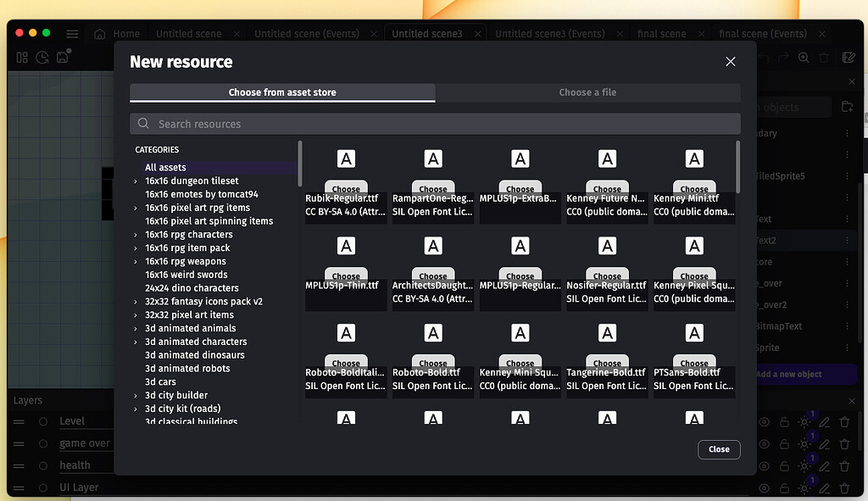Click the preview/debug icon in toolbar
Image resolution: width=868 pixels, height=501 pixels.
click(42, 57)
